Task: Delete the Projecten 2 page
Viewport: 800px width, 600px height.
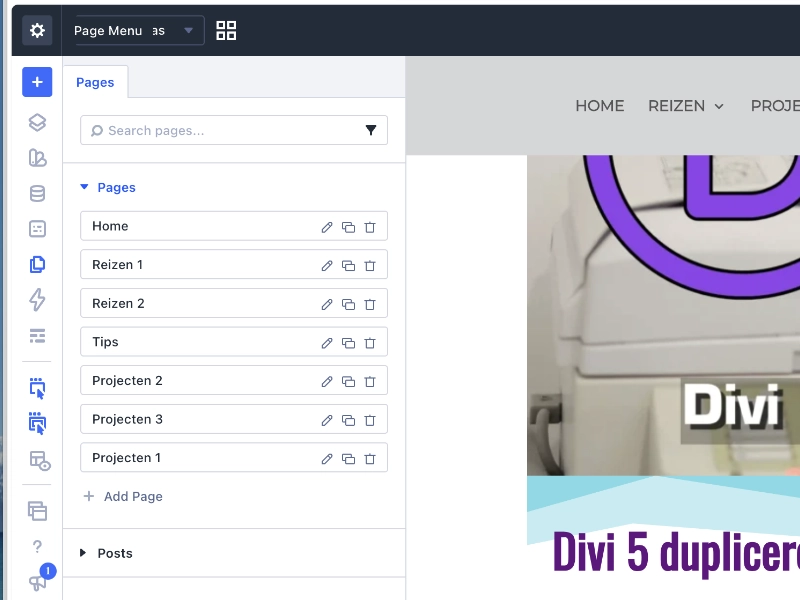Action: pos(370,381)
